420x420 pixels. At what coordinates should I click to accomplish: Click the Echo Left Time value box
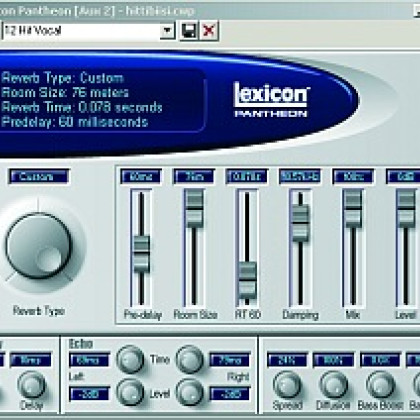pos(89,360)
